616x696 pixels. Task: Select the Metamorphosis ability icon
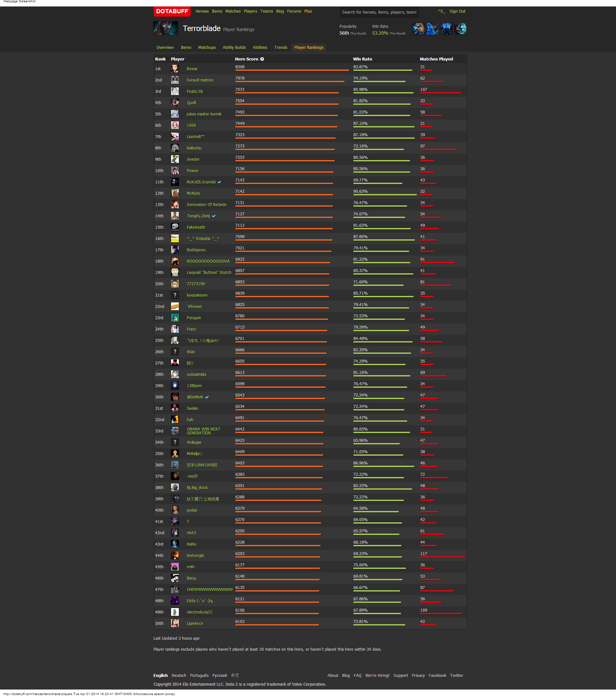tap(447, 29)
